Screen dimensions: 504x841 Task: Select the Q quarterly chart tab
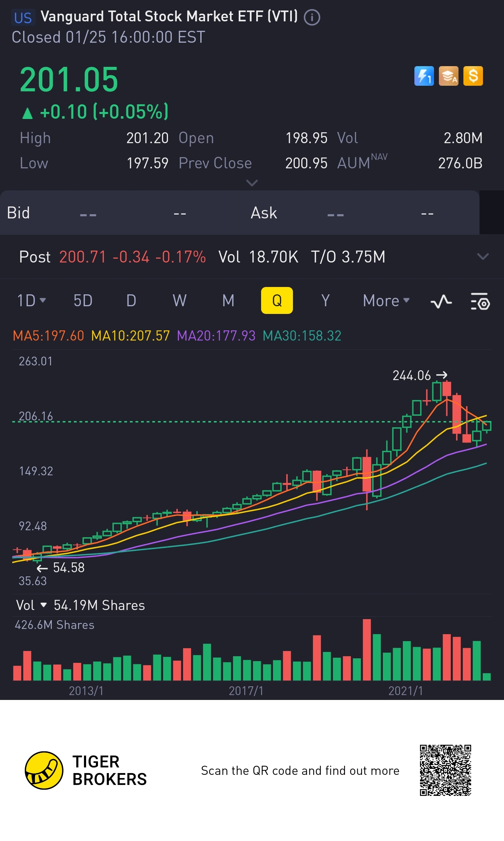pyautogui.click(x=277, y=300)
